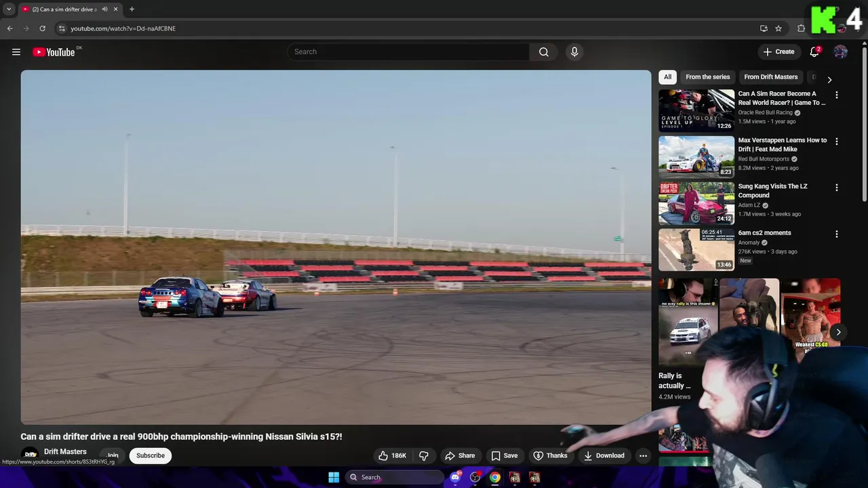Open Chrome from the taskbar
This screenshot has width=868, height=488.
(495, 477)
